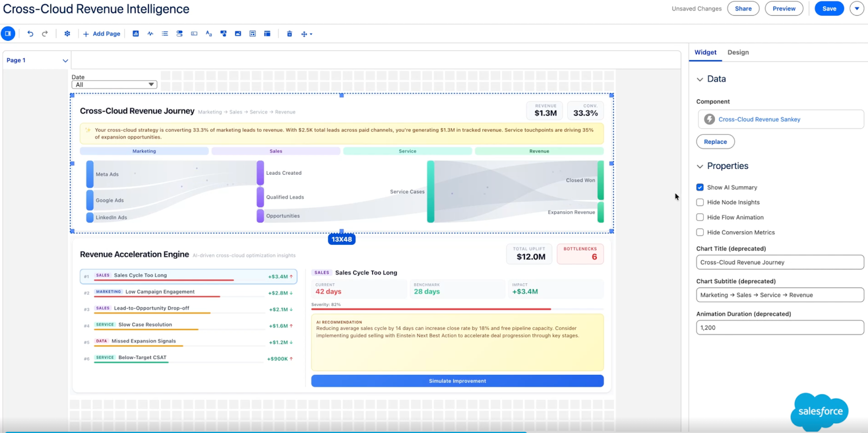Add a chart widget from toolbar
The width and height of the screenshot is (868, 433).
pos(136,34)
